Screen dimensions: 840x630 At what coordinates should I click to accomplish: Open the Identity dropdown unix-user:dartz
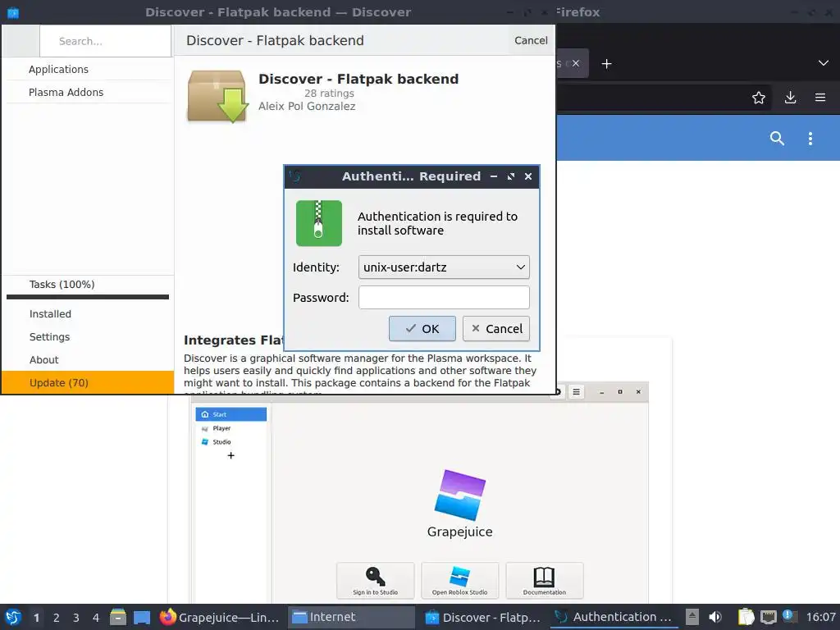pos(444,267)
